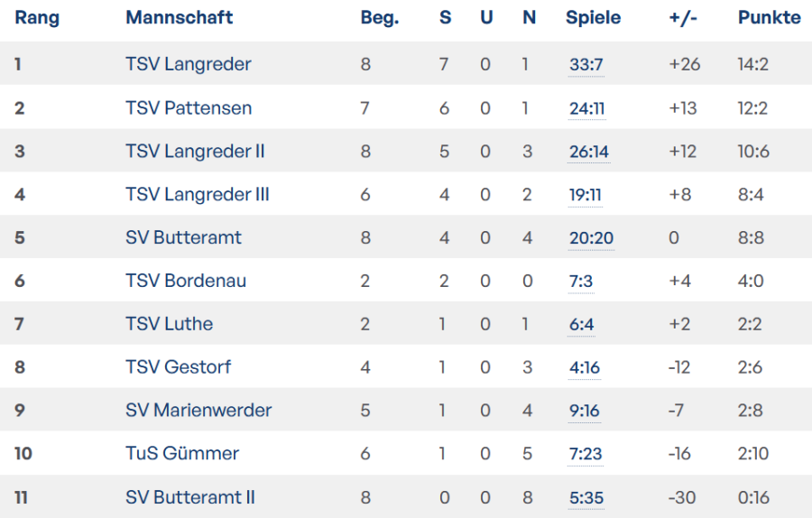
Task: Click the TSV Langreder III team name
Action: (198, 194)
